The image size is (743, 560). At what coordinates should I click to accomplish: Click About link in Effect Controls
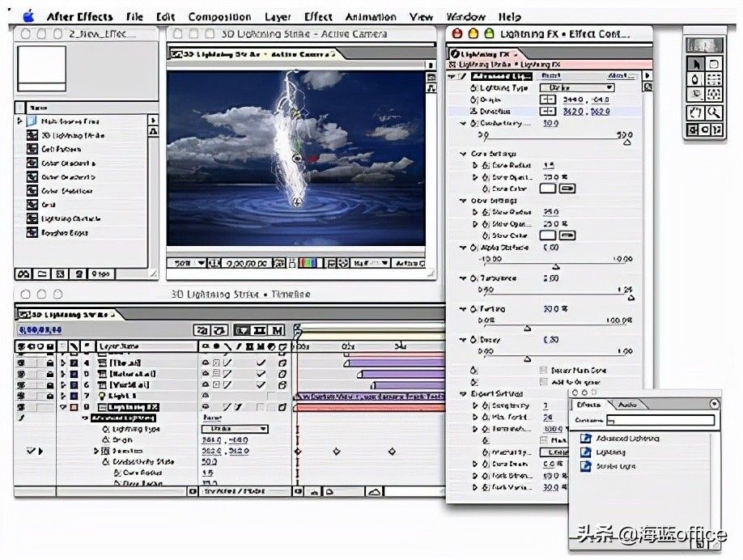[x=619, y=76]
